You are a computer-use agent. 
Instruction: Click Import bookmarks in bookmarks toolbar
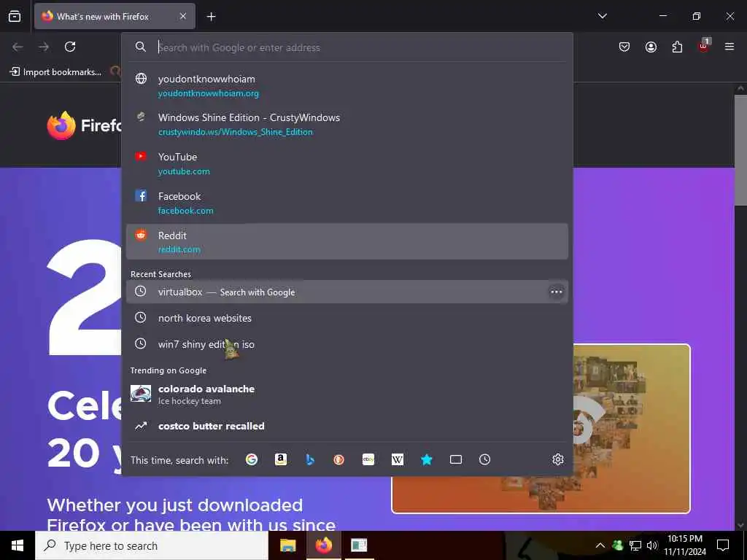[55, 72]
